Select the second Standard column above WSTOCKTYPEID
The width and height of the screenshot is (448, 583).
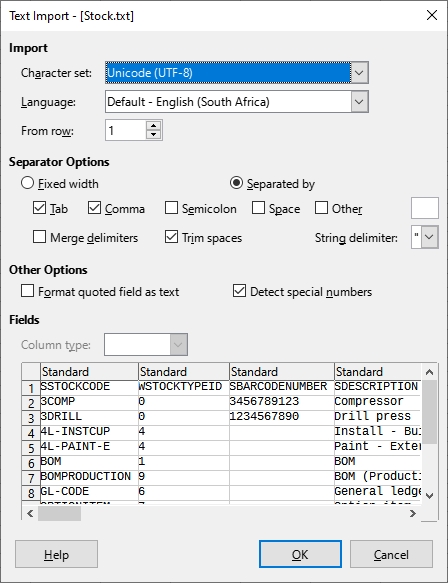[x=184, y=371]
